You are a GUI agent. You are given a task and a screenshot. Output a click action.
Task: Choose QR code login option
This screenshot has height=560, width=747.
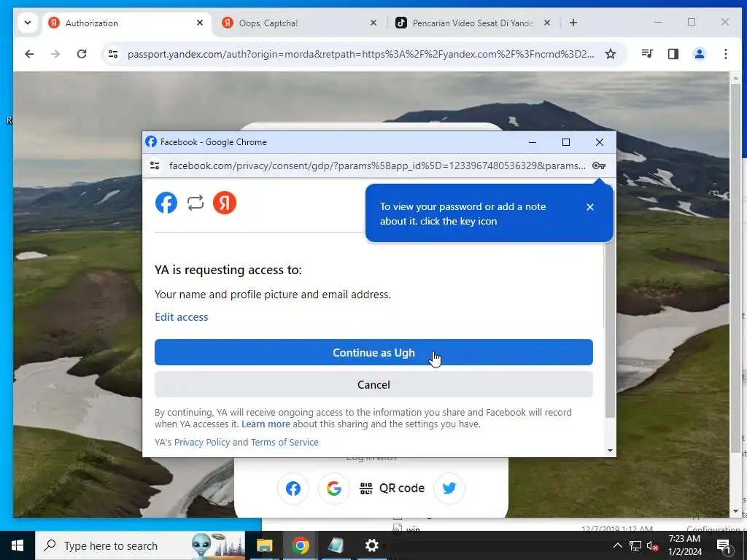pyautogui.click(x=392, y=488)
